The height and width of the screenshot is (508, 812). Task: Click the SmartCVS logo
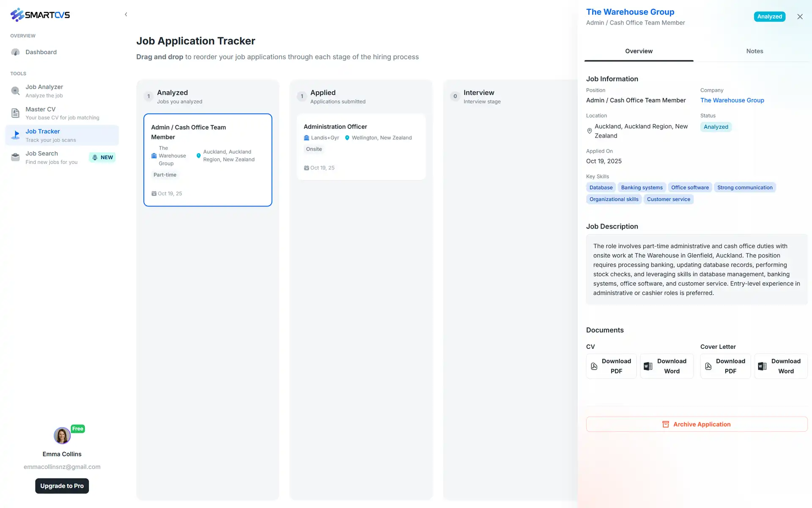click(40, 14)
